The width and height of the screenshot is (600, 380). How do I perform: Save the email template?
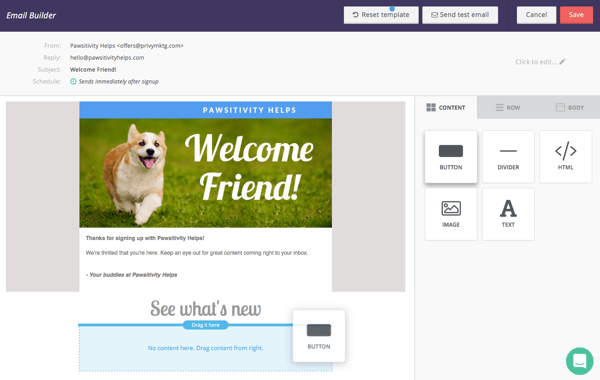click(576, 15)
